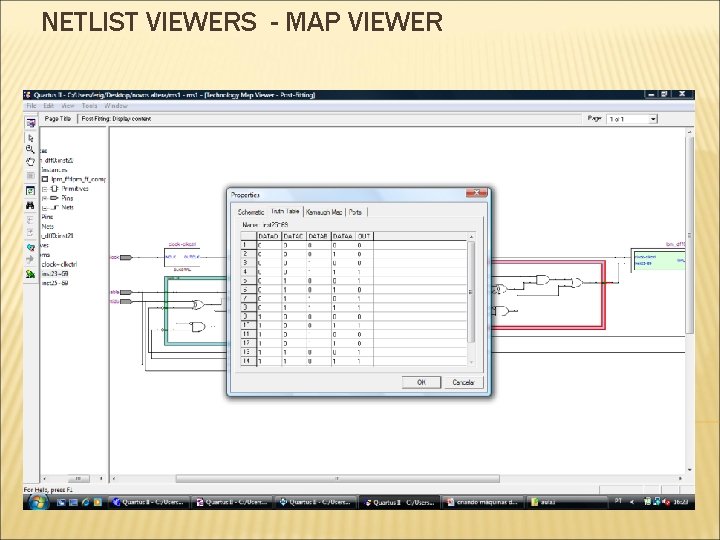Select truth table row 1 header

[248, 245]
